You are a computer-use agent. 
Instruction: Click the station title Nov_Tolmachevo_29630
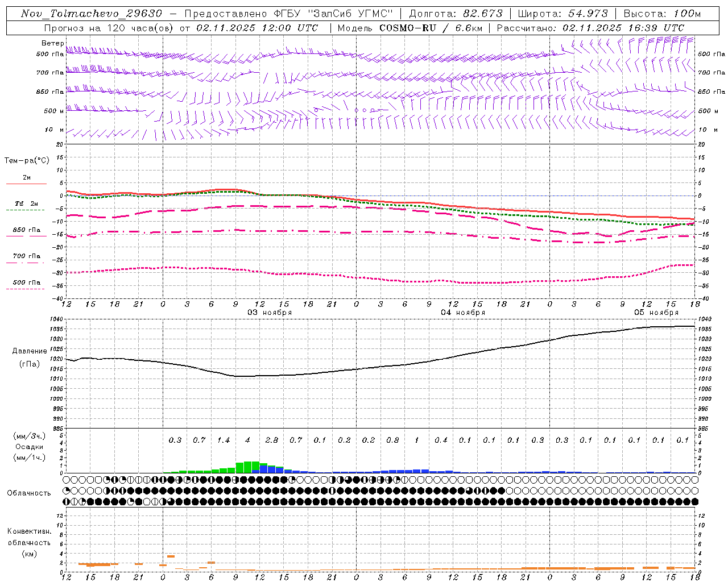(92, 14)
